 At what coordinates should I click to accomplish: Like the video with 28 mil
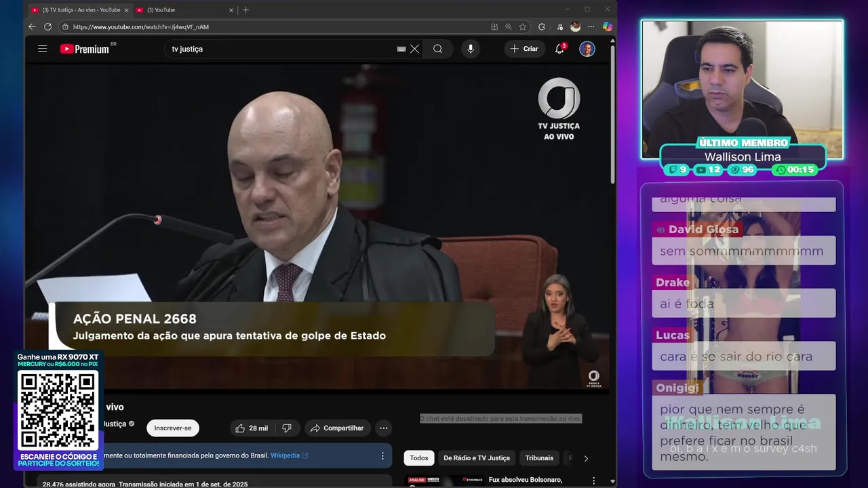coord(252,428)
